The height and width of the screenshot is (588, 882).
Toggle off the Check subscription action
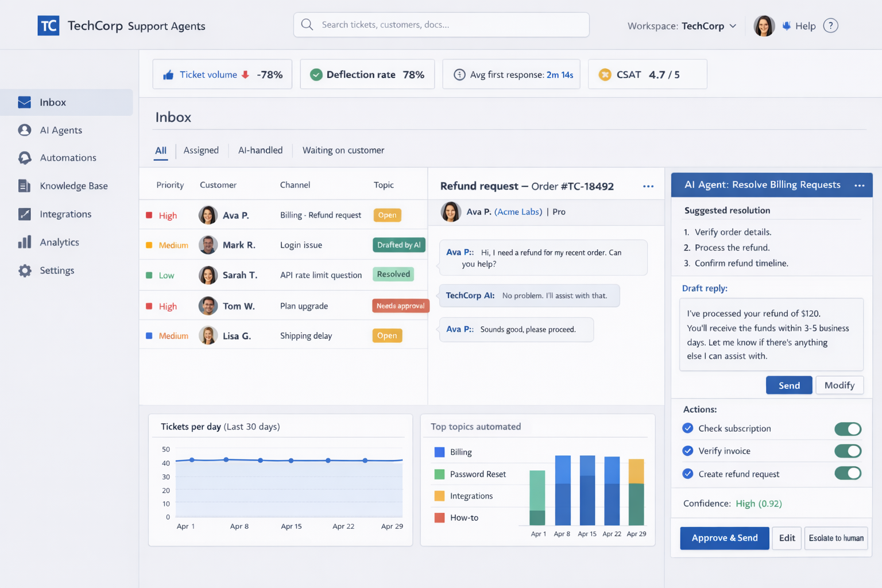(848, 428)
